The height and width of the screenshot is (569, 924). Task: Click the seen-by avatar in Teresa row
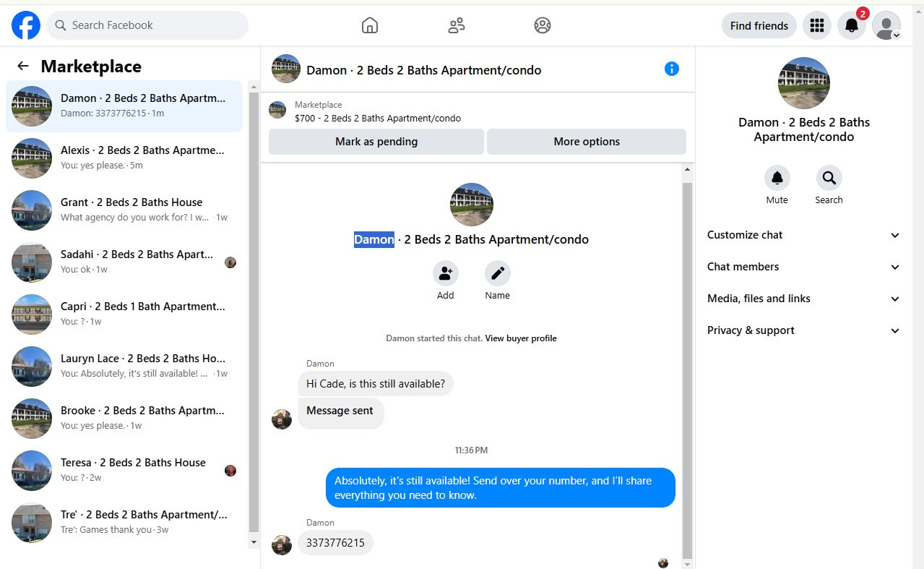click(230, 471)
